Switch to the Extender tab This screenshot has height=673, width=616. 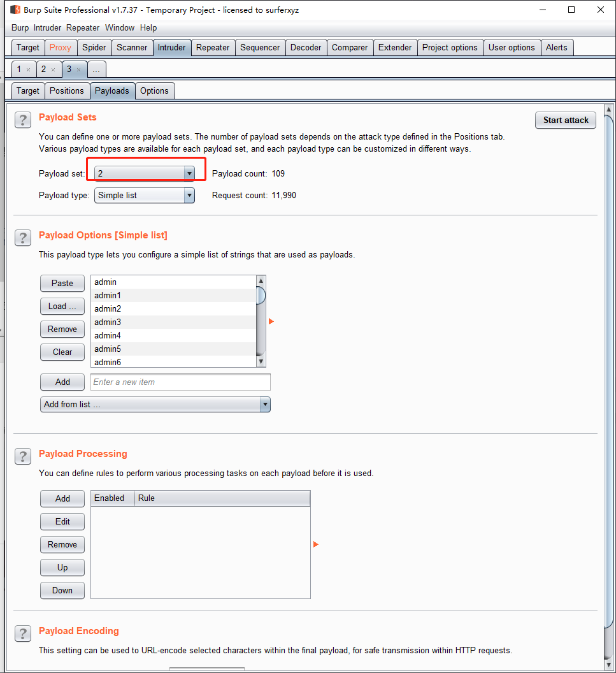[395, 47]
